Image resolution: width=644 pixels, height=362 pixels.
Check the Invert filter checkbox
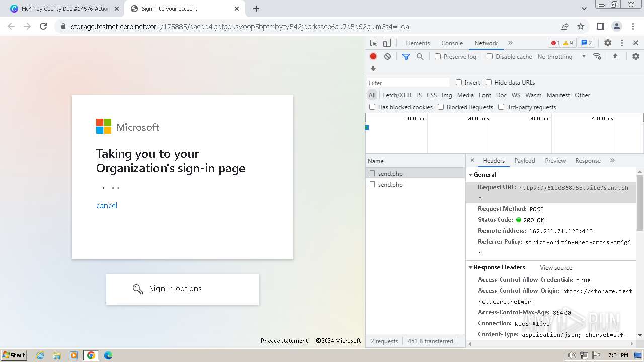coord(459,82)
